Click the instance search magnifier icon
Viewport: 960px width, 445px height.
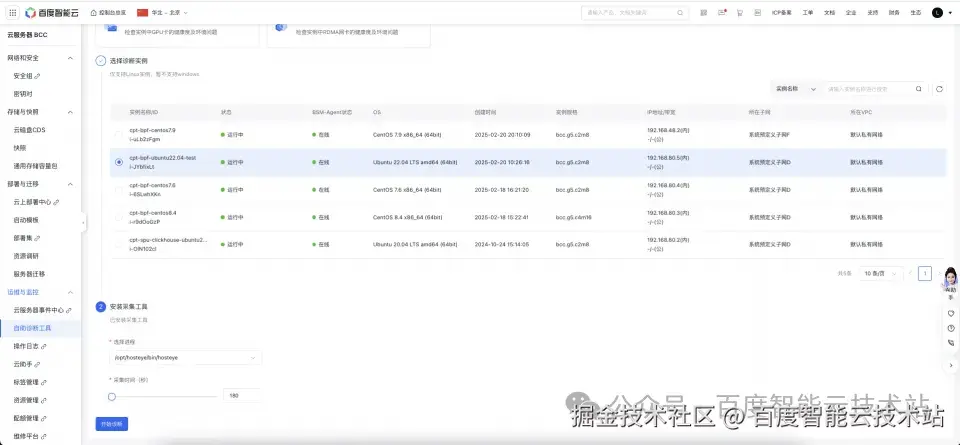pyautogui.click(x=918, y=89)
